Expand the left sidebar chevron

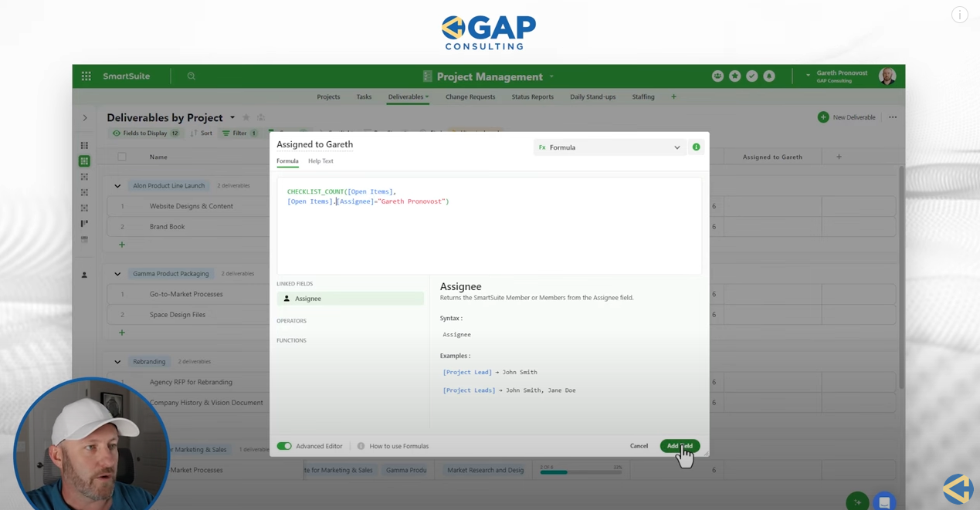[85, 118]
